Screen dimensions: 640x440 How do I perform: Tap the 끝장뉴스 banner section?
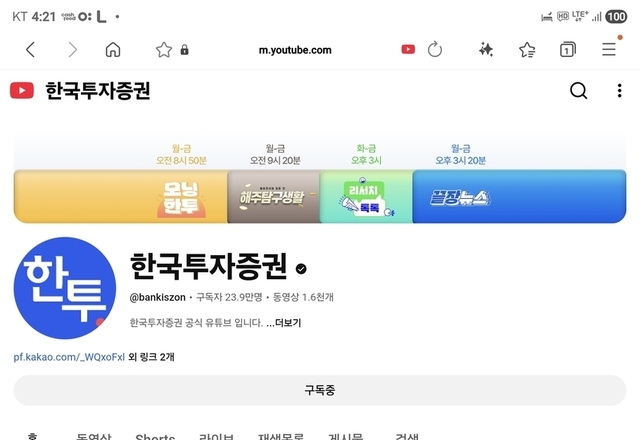pyautogui.click(x=519, y=197)
